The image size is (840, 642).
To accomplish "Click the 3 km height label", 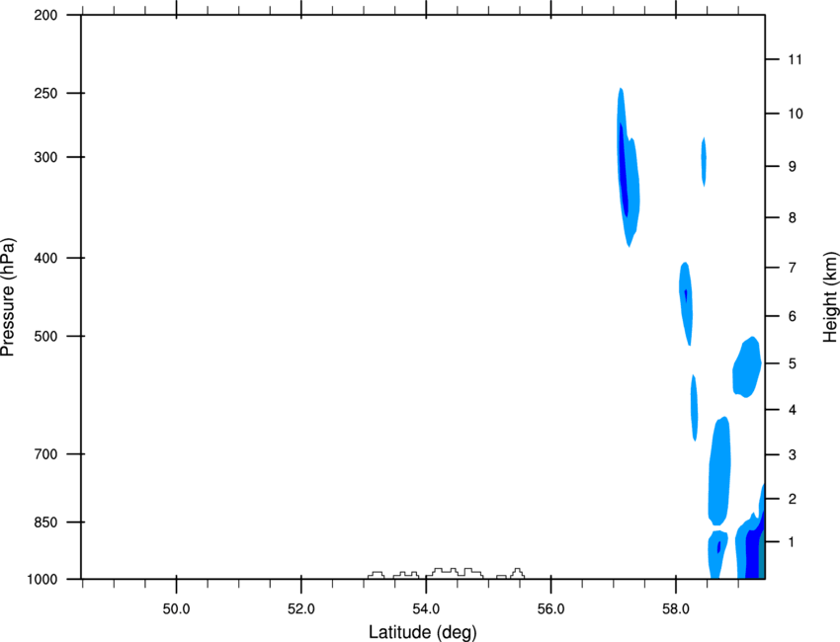I will coord(793,455).
